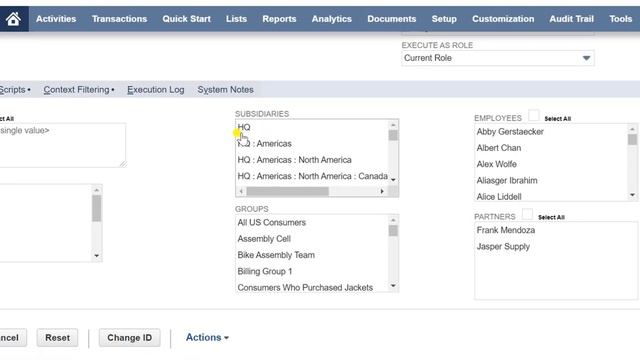Open the Transactions menu

click(x=119, y=19)
